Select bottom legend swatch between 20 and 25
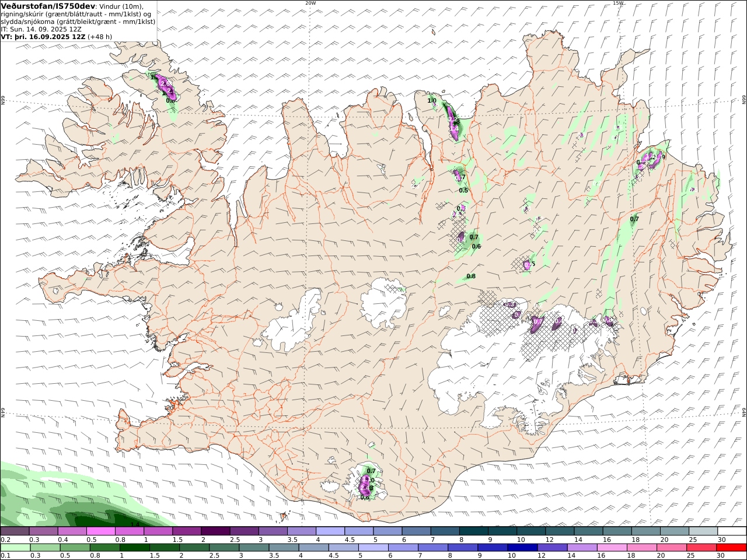Screen dimensions: 747x560 [671, 548]
